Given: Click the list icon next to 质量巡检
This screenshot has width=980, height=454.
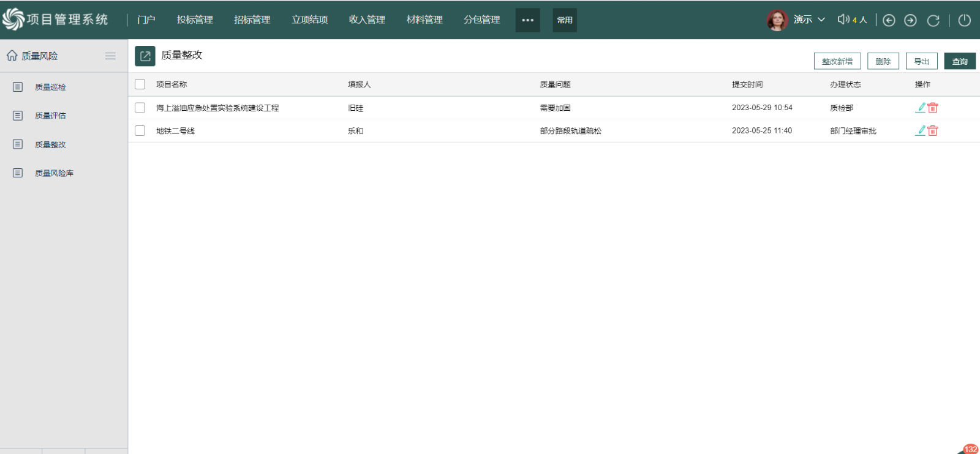Looking at the screenshot, I should pos(18,87).
